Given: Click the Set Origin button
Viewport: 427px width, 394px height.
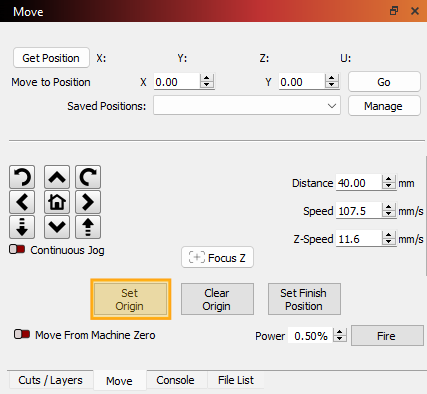Looking at the screenshot, I should click(x=130, y=299).
